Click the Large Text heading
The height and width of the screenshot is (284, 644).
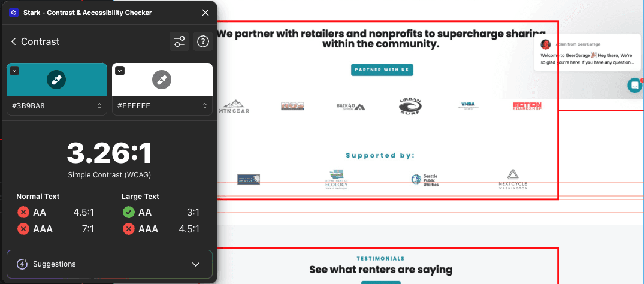(140, 197)
